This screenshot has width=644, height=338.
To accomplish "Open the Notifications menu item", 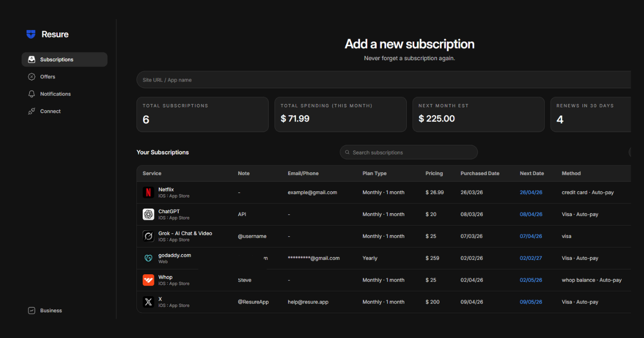I will (64, 94).
